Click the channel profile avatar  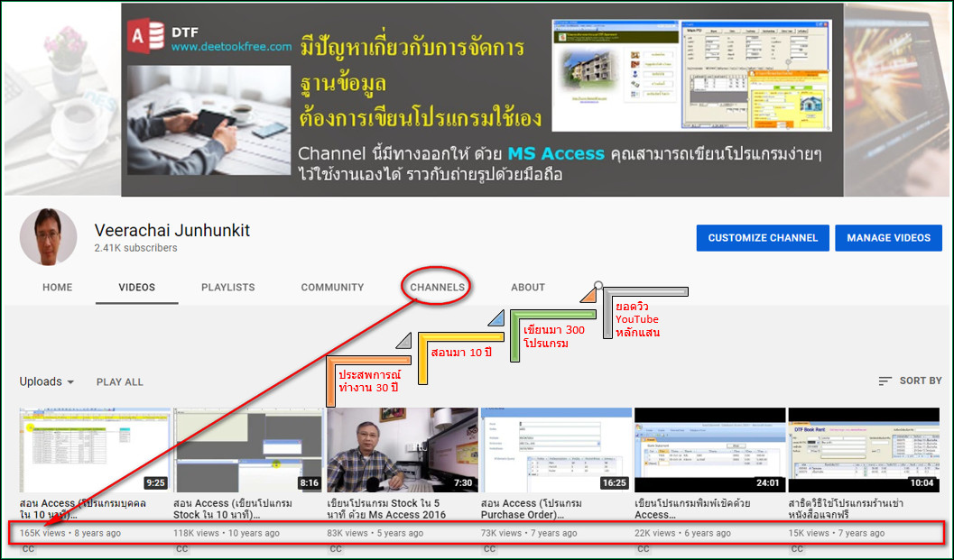click(48, 237)
